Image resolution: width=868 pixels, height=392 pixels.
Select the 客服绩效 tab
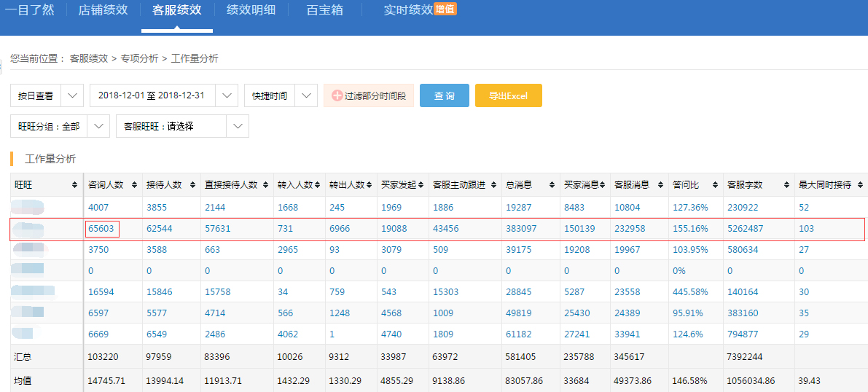coord(176,10)
